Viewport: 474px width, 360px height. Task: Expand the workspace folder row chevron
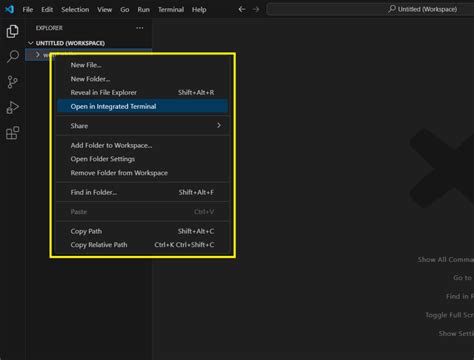(37, 55)
